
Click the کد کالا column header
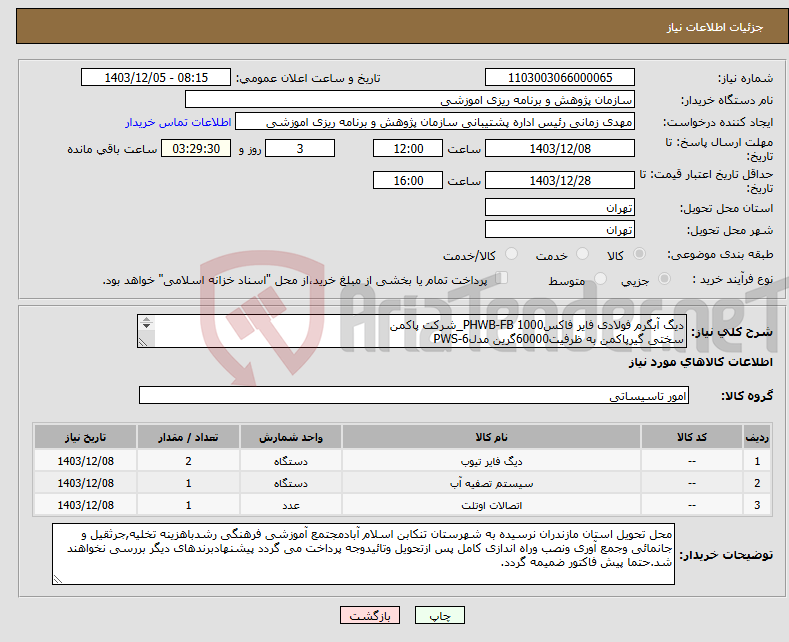(692, 437)
